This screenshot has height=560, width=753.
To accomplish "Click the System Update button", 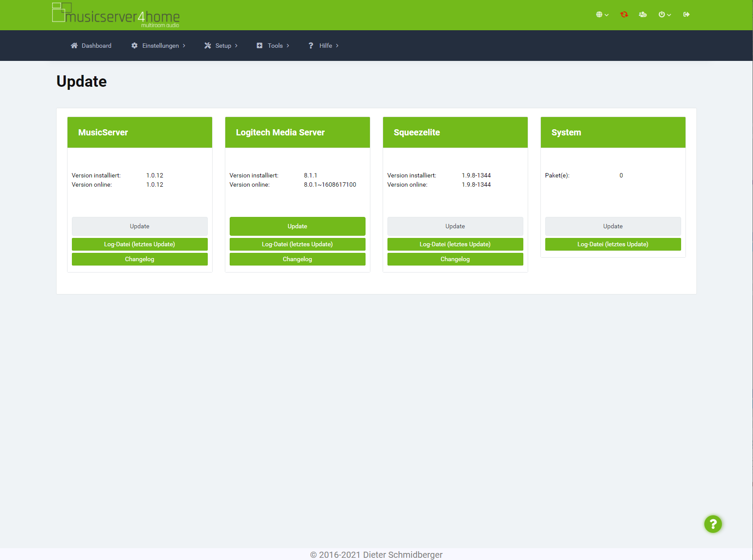I will 613,226.
